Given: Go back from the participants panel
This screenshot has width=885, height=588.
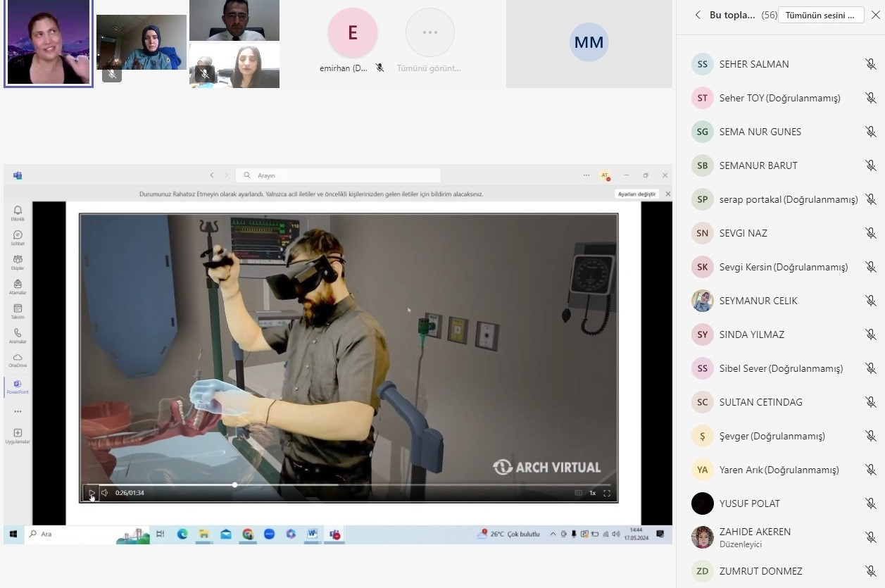Looking at the screenshot, I should [x=698, y=15].
